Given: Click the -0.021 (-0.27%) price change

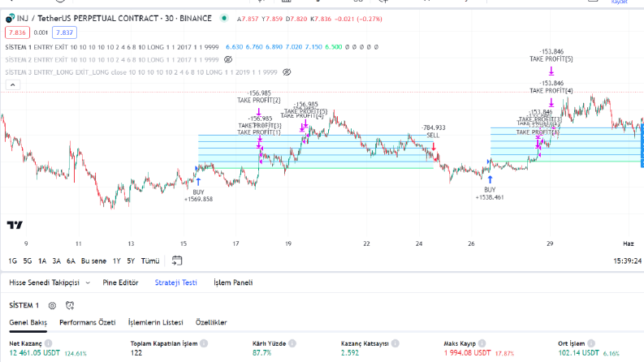Looking at the screenshot, I should tap(359, 19).
